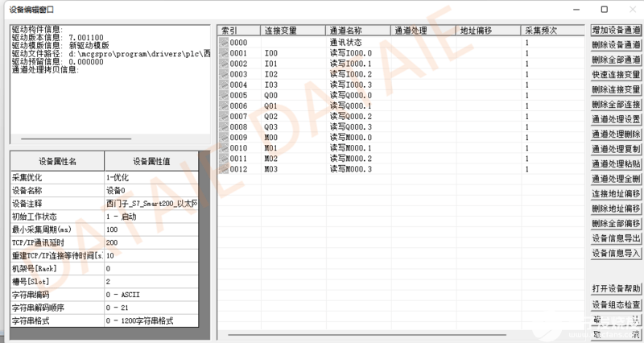Click the row icon for index 0008

tap(224, 127)
